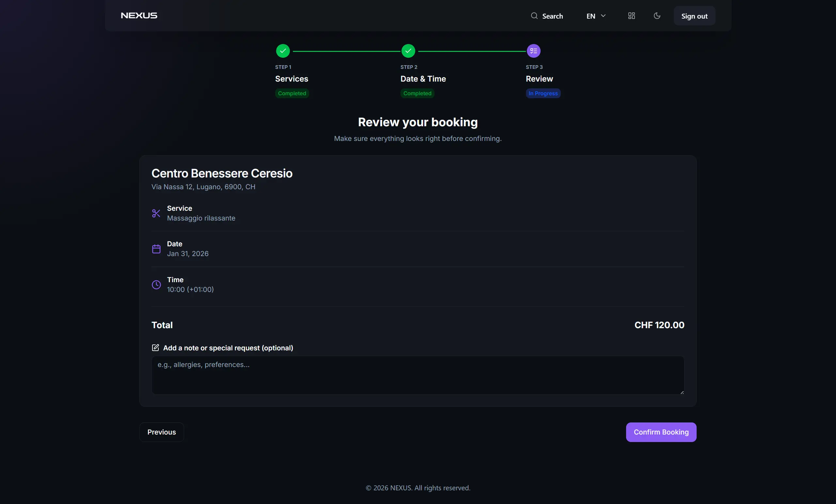Click the scissors icon next to Service

point(156,213)
